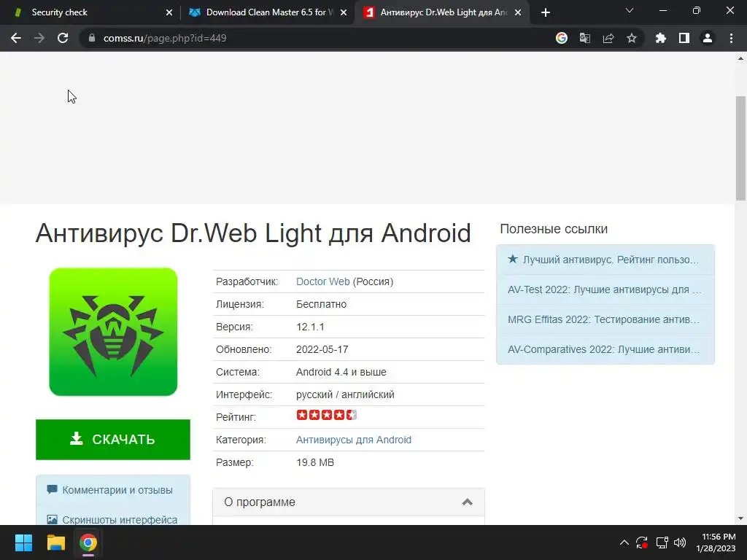Click the page vertical scrollbar thumb
Viewport: 747px width, 560px height.
740,148
